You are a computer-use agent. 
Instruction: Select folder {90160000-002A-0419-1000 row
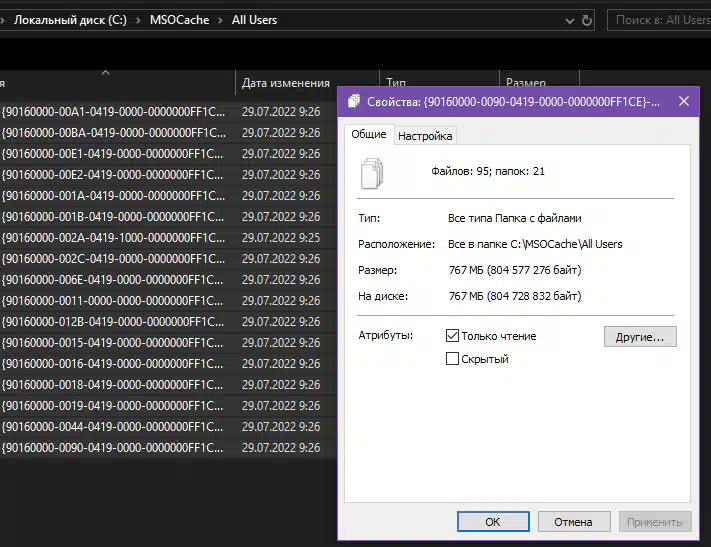[x=168, y=238]
